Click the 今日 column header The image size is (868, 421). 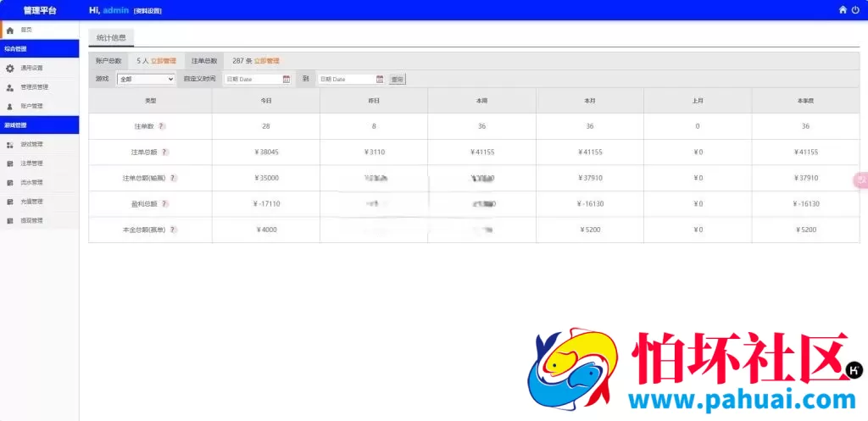265,101
